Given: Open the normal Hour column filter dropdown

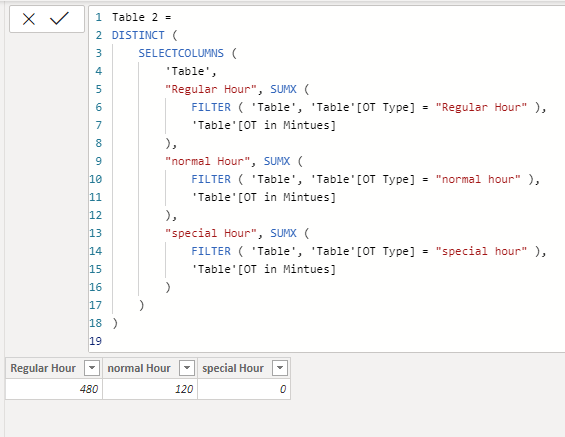Looking at the screenshot, I should pyautogui.click(x=187, y=368).
